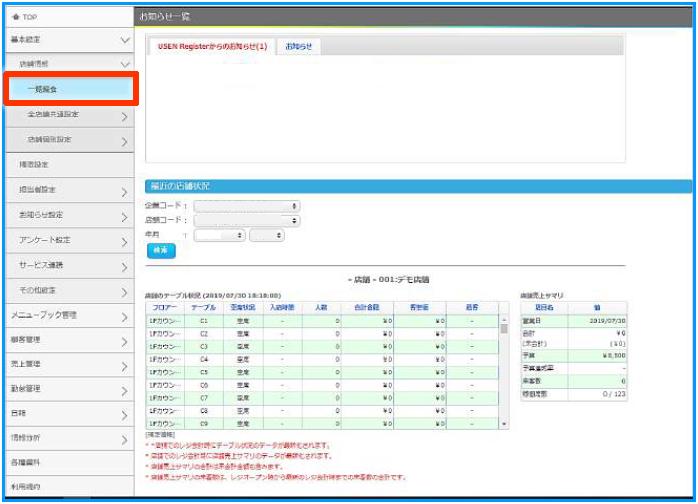The width and height of the screenshot is (698, 504).
Task: Click the table scrollbar down arrow
Action: coord(503,424)
